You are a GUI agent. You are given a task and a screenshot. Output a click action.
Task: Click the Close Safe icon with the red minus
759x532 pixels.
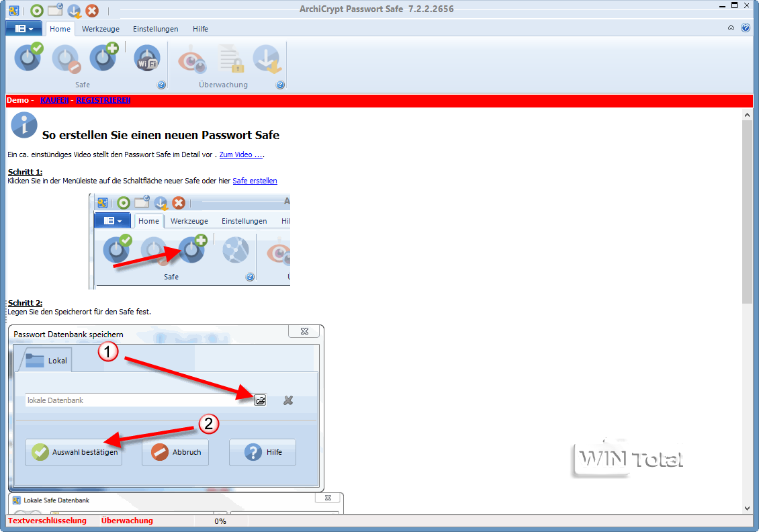(x=66, y=58)
